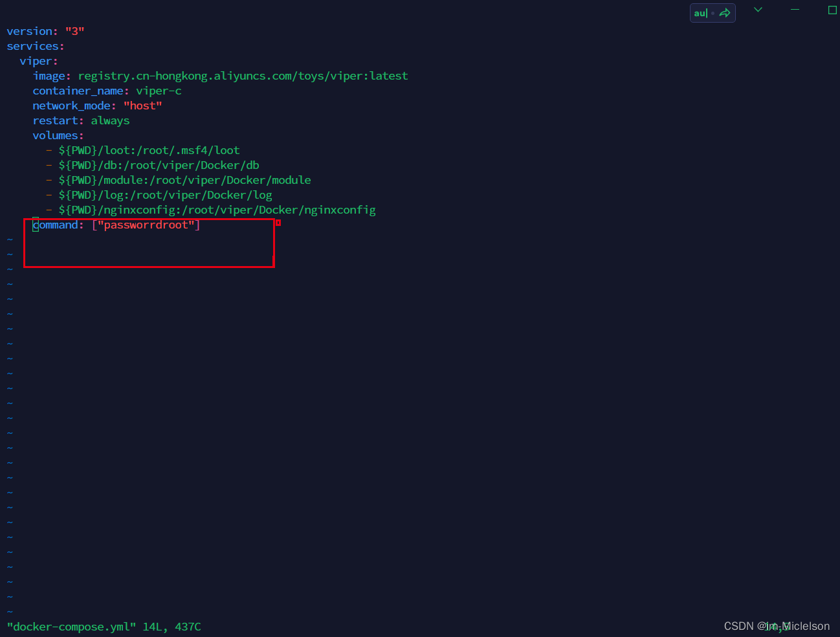Click the red annotation rectangle border

pyautogui.click(x=149, y=267)
